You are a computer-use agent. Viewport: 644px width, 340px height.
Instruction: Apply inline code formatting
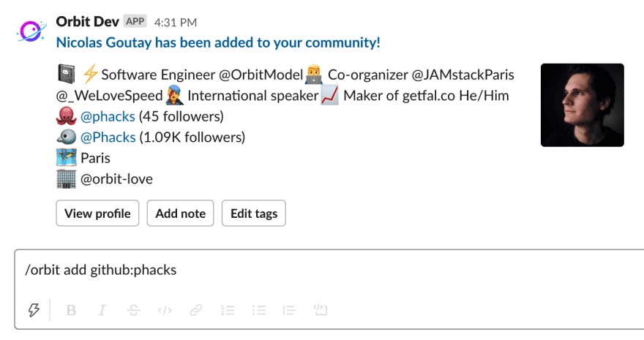pos(165,310)
